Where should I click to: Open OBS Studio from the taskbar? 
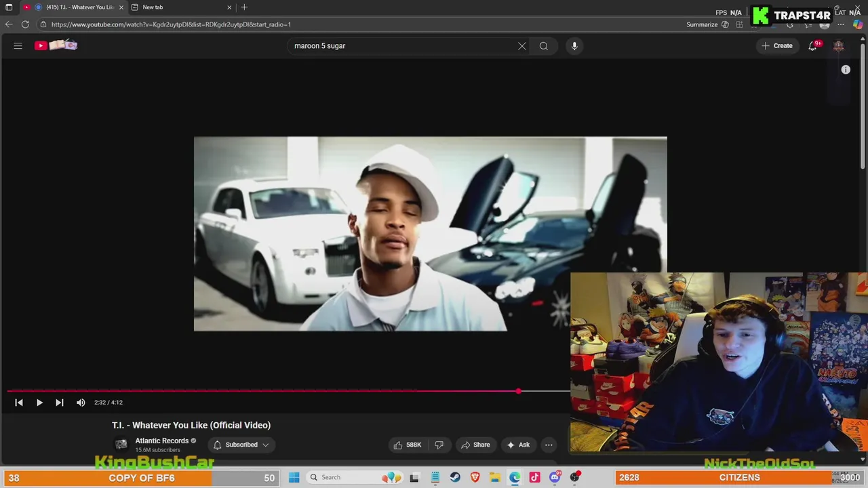pyautogui.click(x=575, y=477)
